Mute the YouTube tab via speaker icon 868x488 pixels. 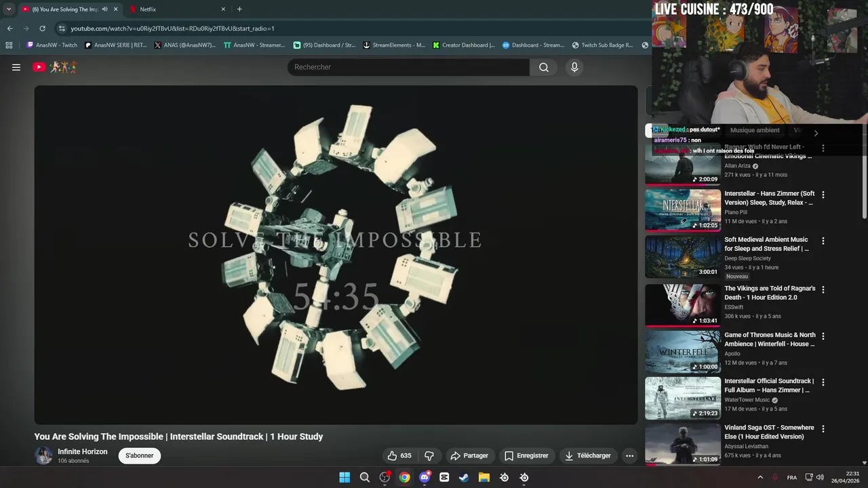(x=104, y=9)
